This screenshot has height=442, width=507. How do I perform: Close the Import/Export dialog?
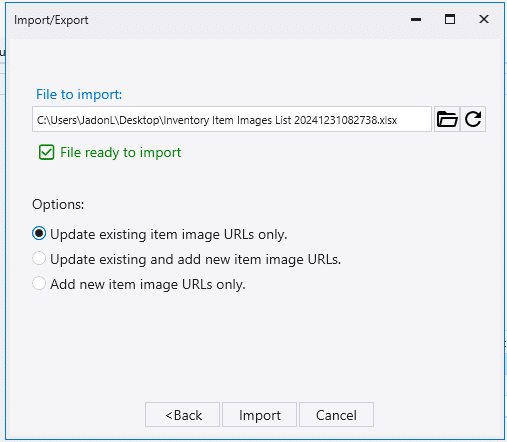point(484,19)
